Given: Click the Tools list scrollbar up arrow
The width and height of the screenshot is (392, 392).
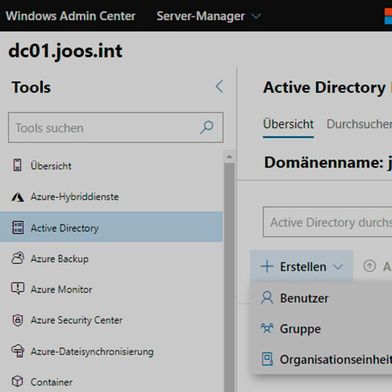Looking at the screenshot, I should pos(229,157).
